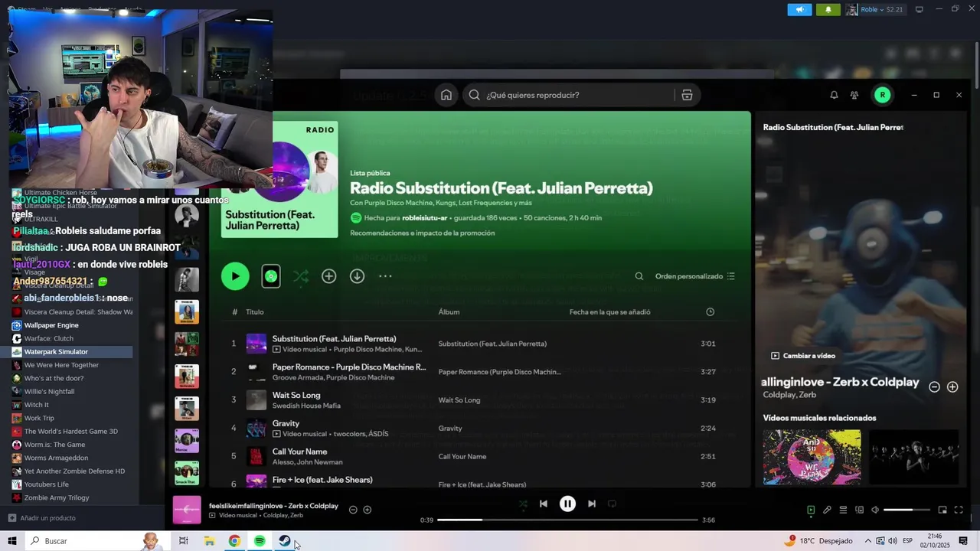The image size is (980, 551).
Task: Click 'Añadir un producto' in Steam
Action: [x=42, y=518]
